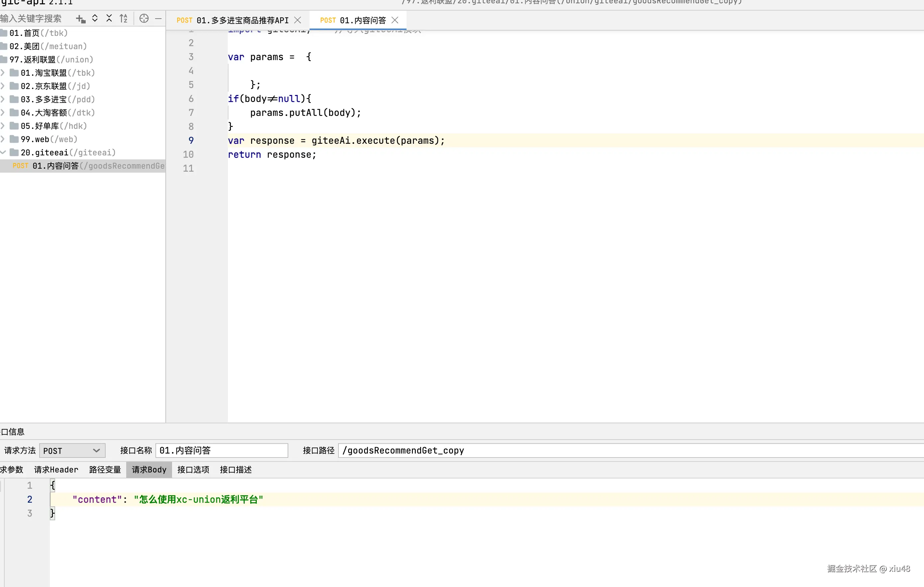Open the 请求Header tab
The width and height of the screenshot is (924, 587).
click(56, 469)
